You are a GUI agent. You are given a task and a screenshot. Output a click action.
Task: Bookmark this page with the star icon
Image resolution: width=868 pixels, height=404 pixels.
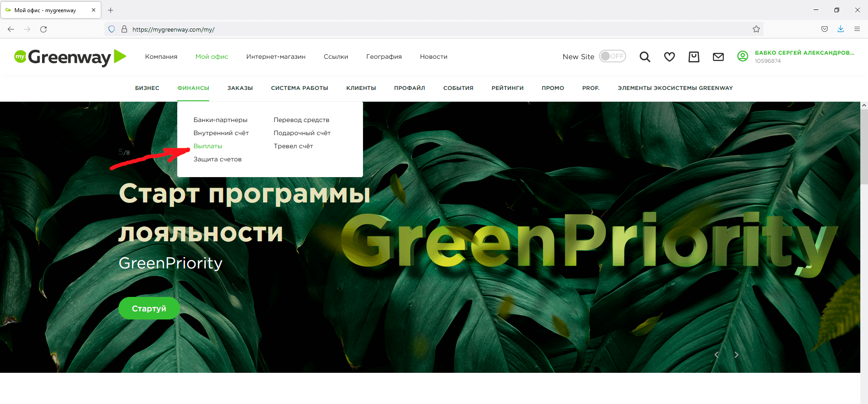[x=756, y=29]
